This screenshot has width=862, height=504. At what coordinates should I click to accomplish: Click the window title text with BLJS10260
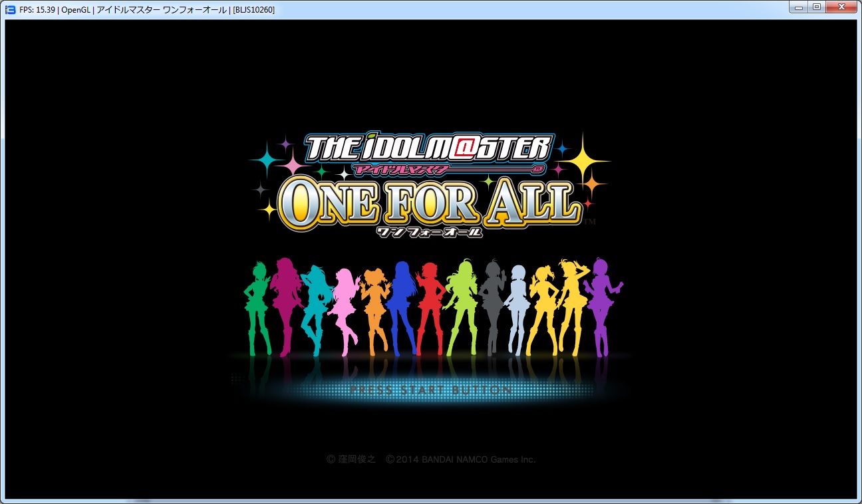(147, 9)
